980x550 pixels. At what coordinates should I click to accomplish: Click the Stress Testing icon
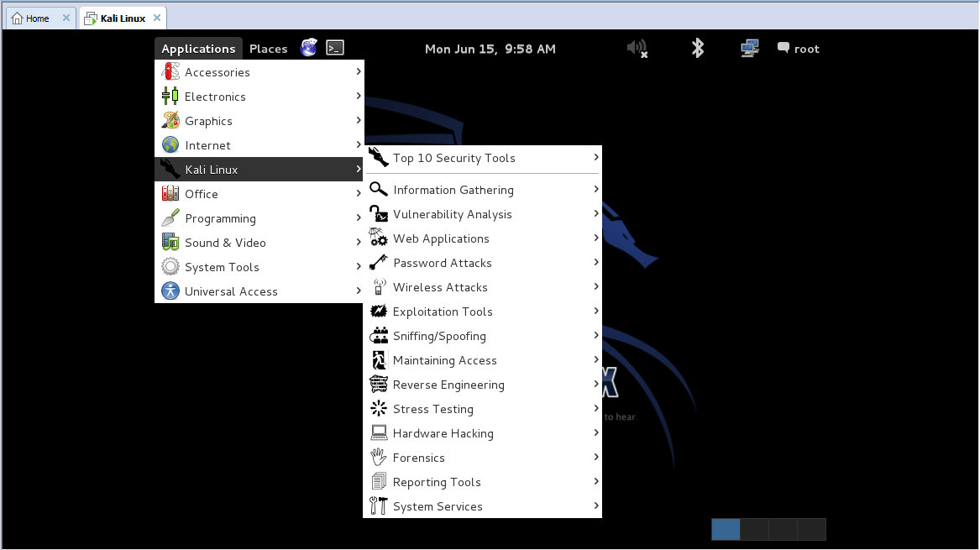click(x=378, y=409)
